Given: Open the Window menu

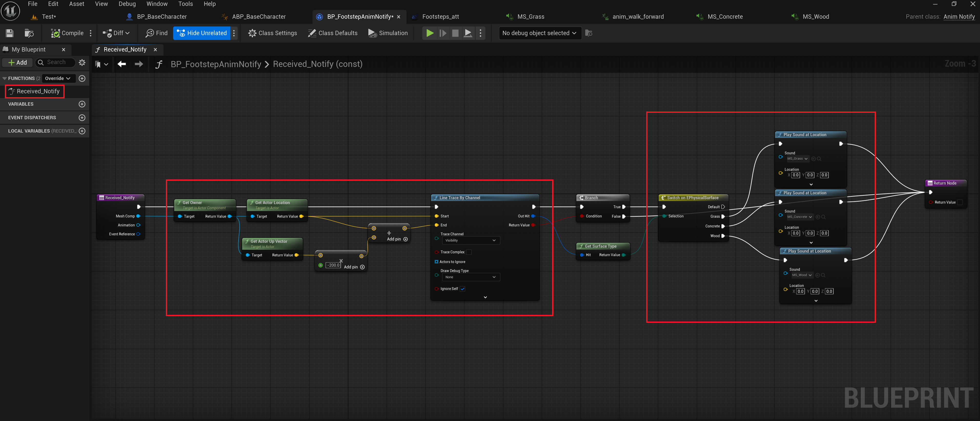Looking at the screenshot, I should click(157, 4).
